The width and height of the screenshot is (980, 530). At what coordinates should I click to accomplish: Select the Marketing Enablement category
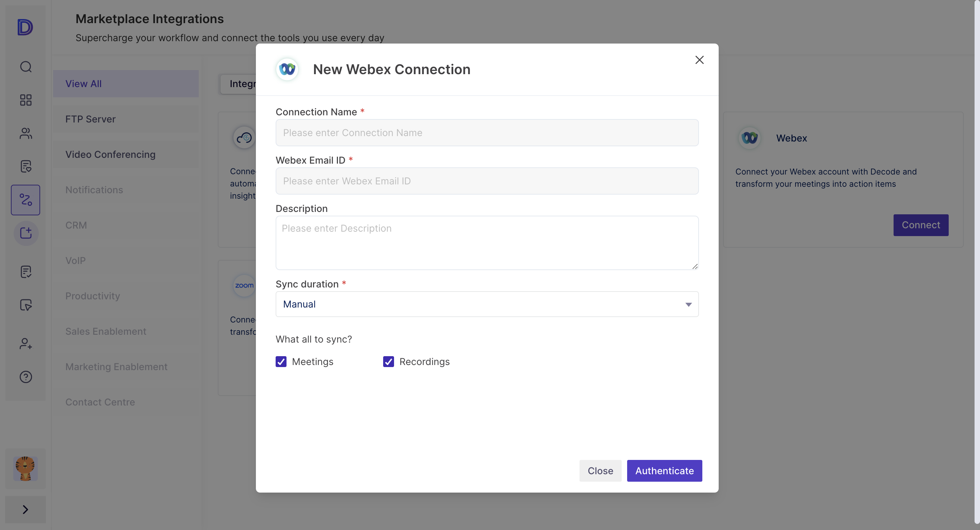(x=126, y=366)
